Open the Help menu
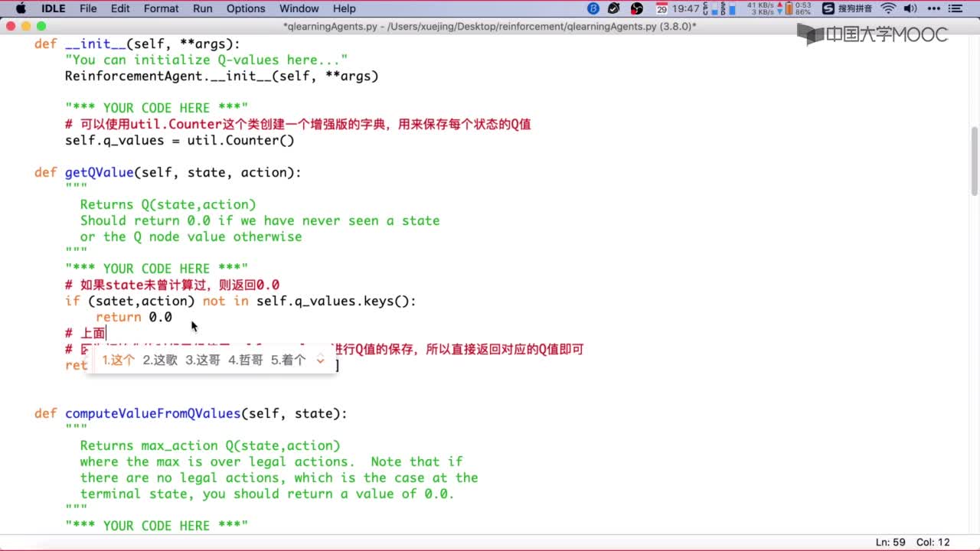 (345, 8)
